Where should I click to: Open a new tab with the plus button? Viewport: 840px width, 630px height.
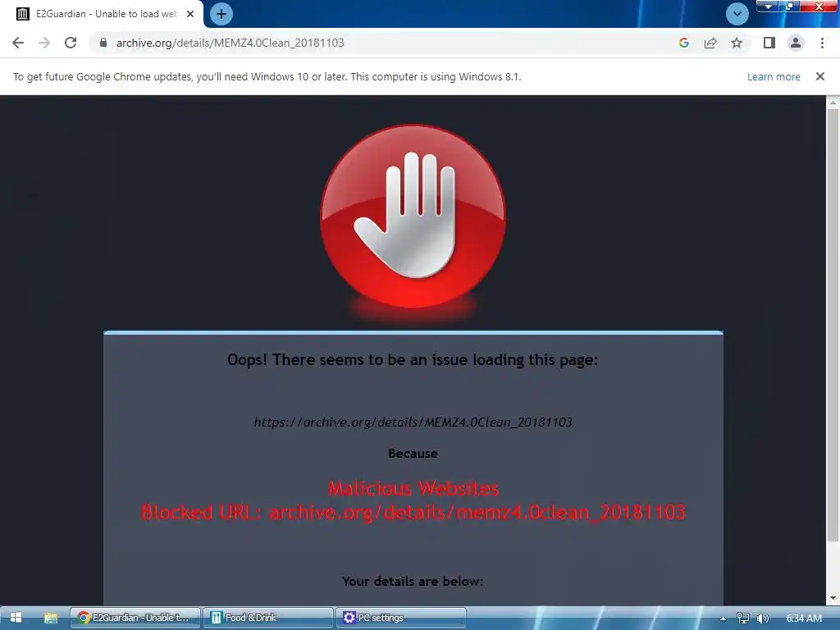221,14
